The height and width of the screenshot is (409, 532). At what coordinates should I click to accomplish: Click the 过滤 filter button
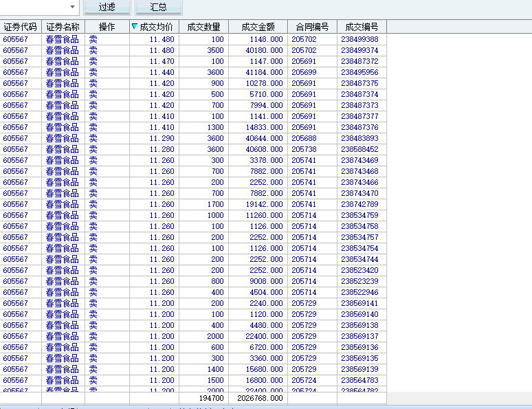pos(107,7)
